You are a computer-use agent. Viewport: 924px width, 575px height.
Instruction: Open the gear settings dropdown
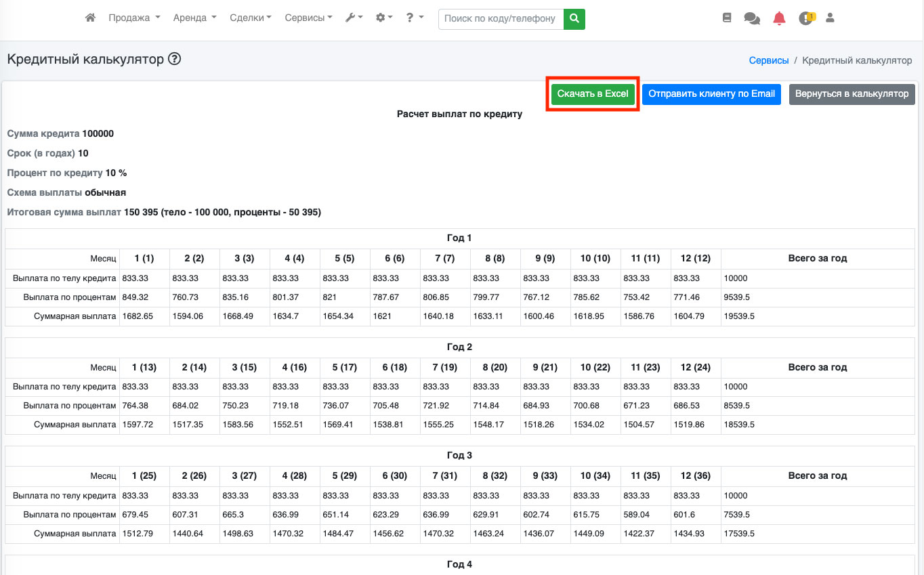[384, 18]
